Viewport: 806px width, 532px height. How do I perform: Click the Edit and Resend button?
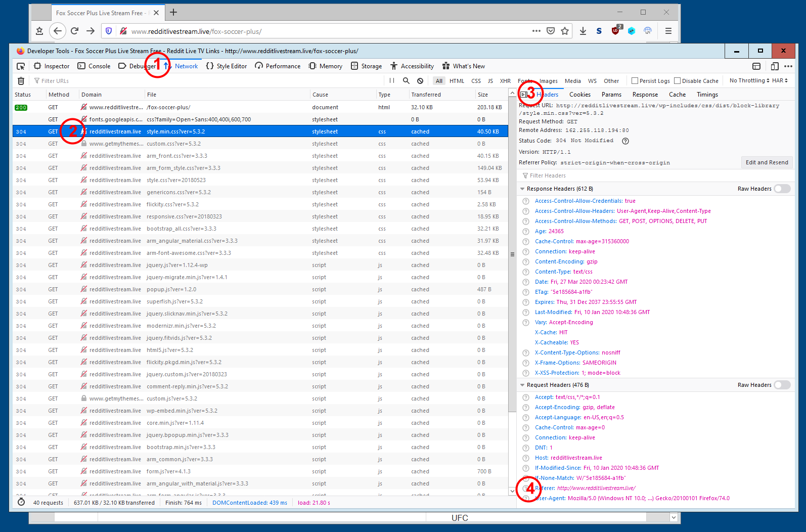[767, 162]
